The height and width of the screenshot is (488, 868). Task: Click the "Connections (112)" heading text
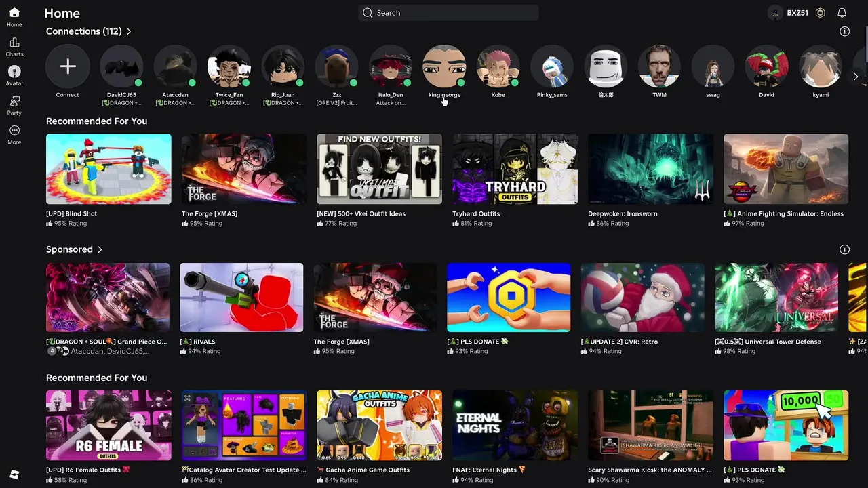[84, 31]
